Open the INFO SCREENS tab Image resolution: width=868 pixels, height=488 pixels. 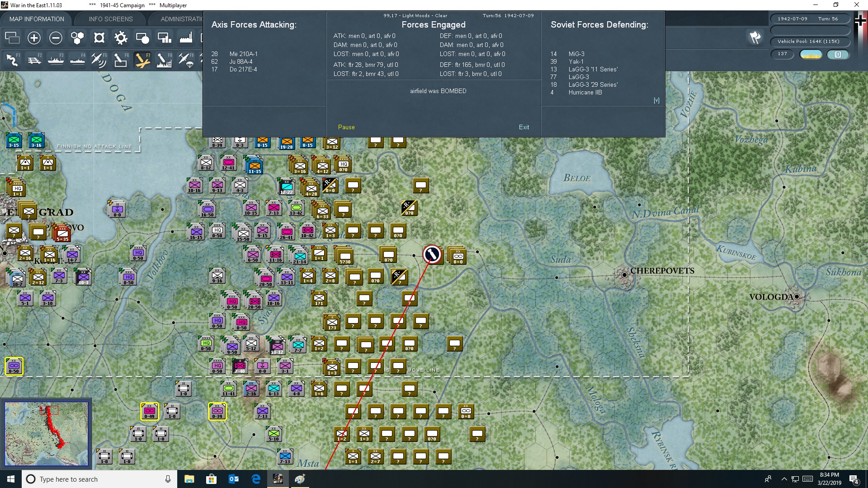click(x=111, y=19)
